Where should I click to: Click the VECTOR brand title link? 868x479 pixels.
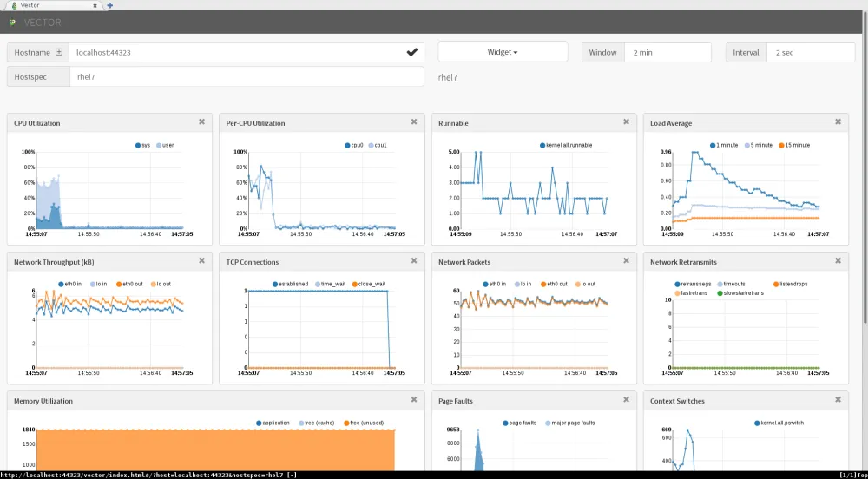(x=43, y=23)
